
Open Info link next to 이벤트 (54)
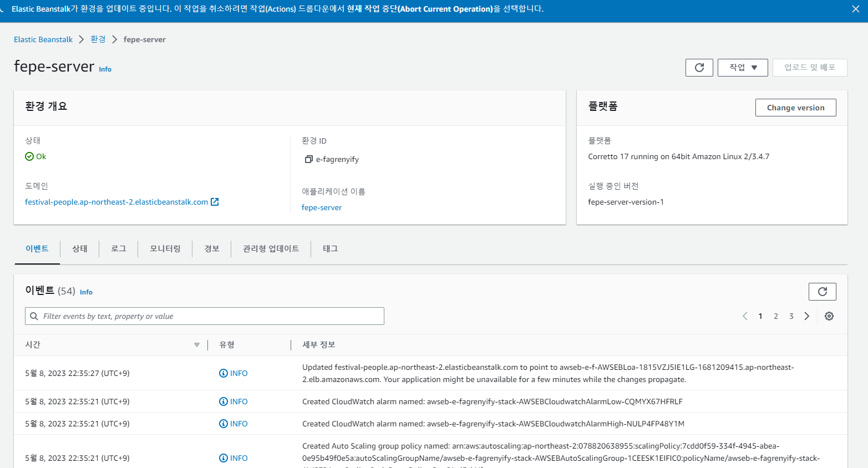pyautogui.click(x=86, y=292)
